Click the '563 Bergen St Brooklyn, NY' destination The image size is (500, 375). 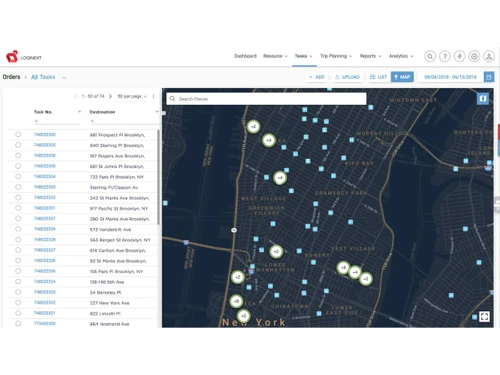coord(120,240)
